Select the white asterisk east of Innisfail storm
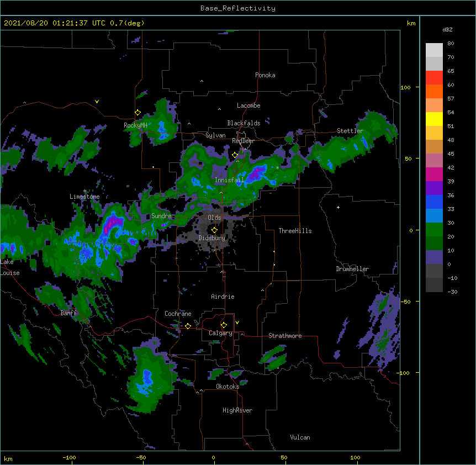This screenshot has height=465, width=476. click(277, 168)
